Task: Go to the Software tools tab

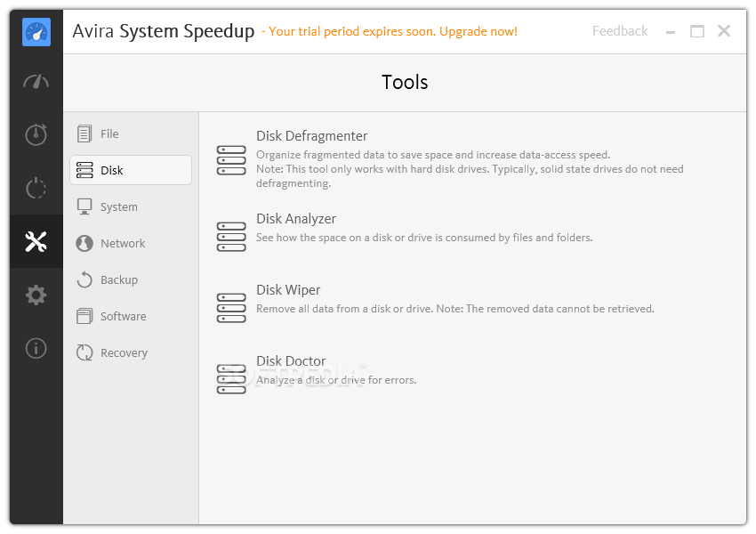Action: [x=131, y=316]
